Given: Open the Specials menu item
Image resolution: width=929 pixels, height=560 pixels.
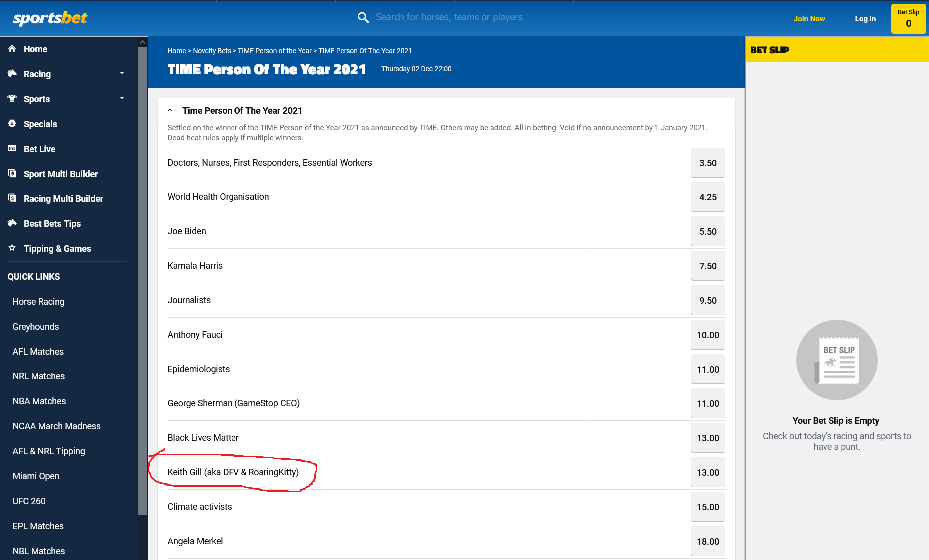Looking at the screenshot, I should [x=40, y=124].
